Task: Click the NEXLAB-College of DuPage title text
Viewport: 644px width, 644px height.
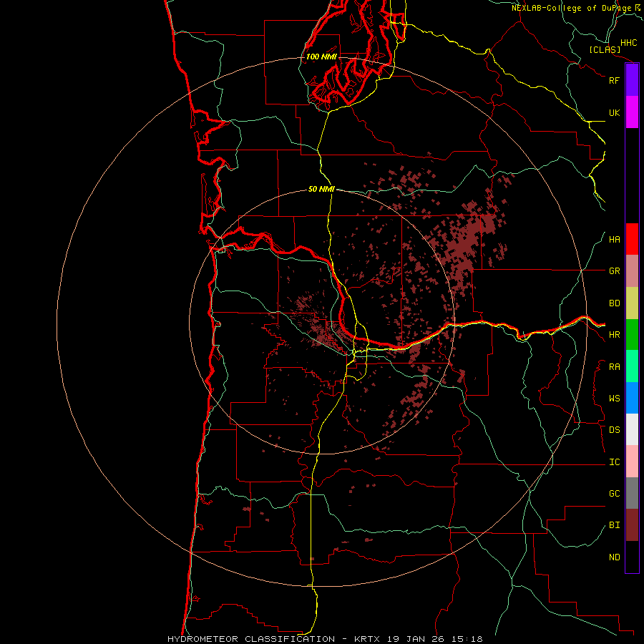Action: coord(571,8)
